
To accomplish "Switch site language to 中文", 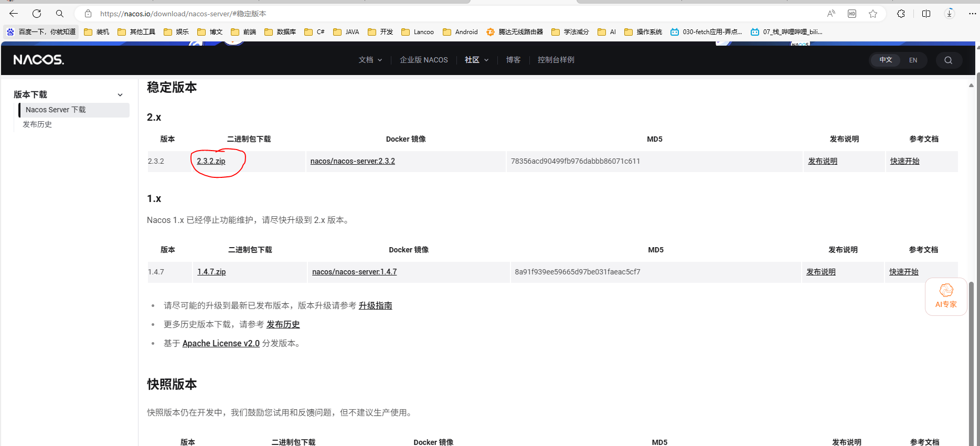I will click(x=886, y=60).
